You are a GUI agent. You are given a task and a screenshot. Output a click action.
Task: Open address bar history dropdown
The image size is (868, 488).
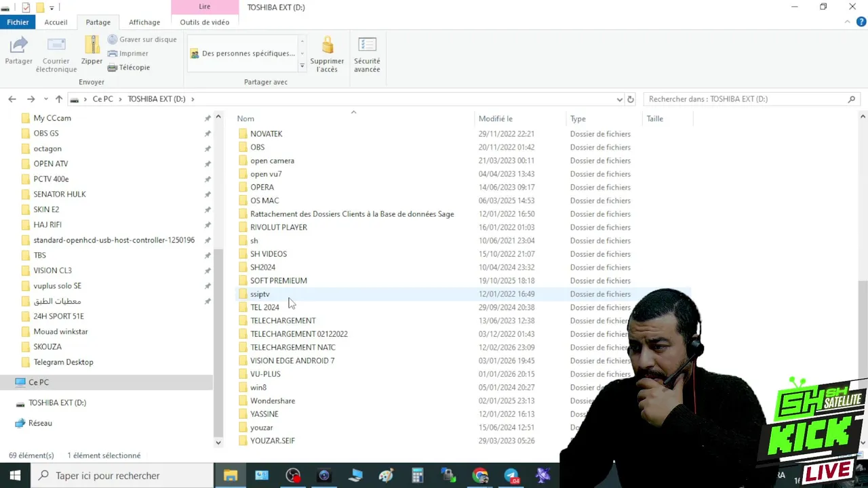pos(619,99)
